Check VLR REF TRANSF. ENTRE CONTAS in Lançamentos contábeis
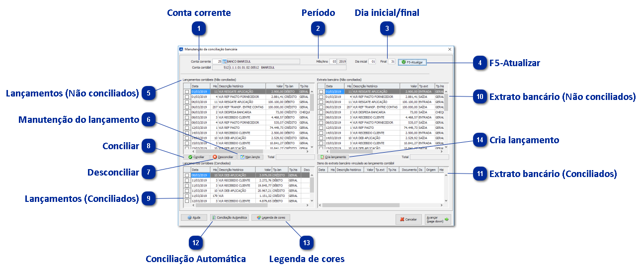Image resolution: width=644 pixels, height=273 pixels. [187, 107]
